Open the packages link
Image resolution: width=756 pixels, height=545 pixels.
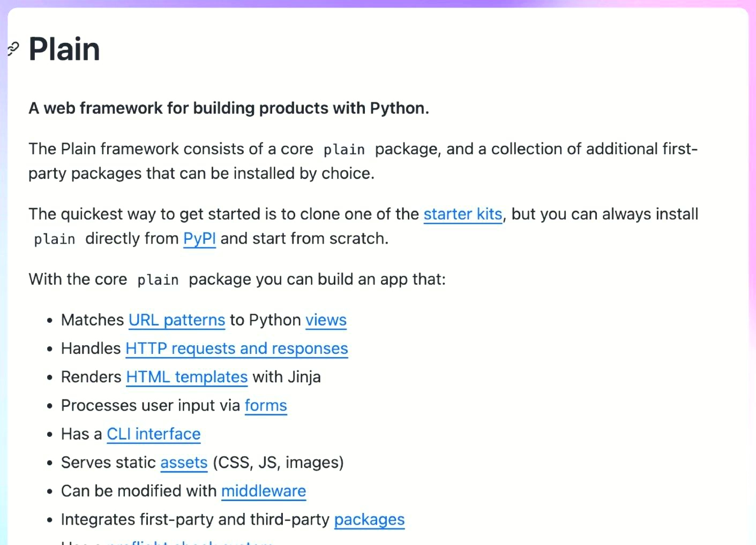point(369,519)
